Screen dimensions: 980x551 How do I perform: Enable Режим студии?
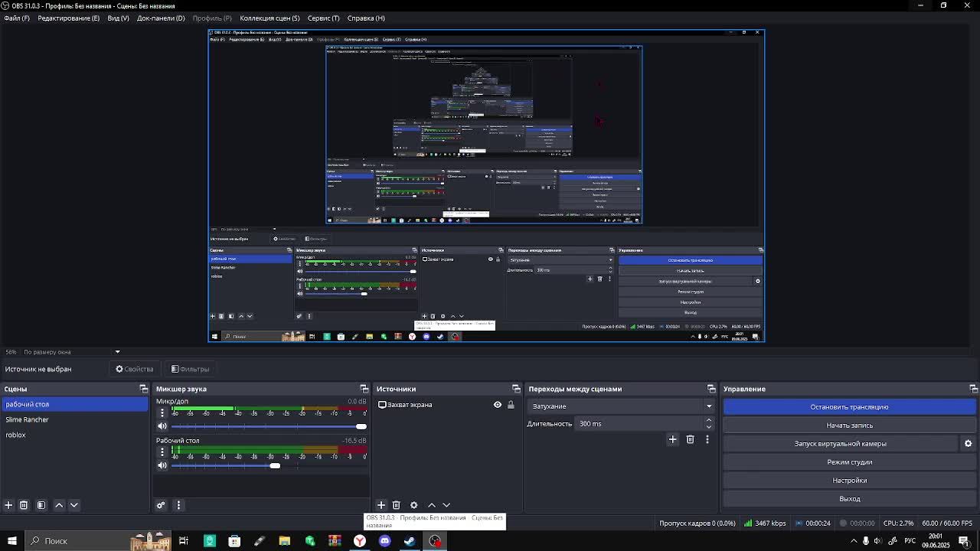850,462
